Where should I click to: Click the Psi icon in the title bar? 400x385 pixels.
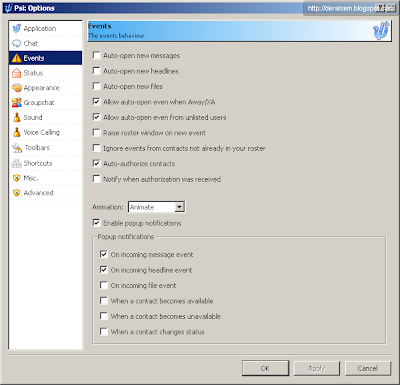pos(8,8)
